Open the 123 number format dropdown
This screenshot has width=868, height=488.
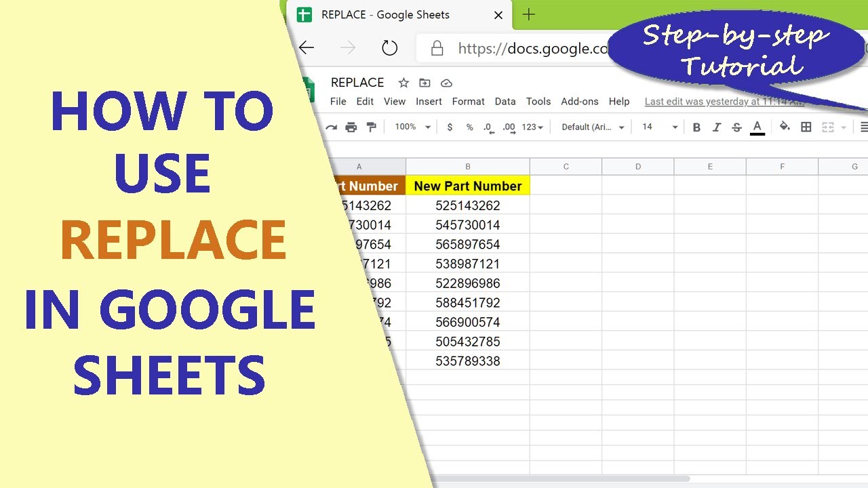click(x=533, y=127)
